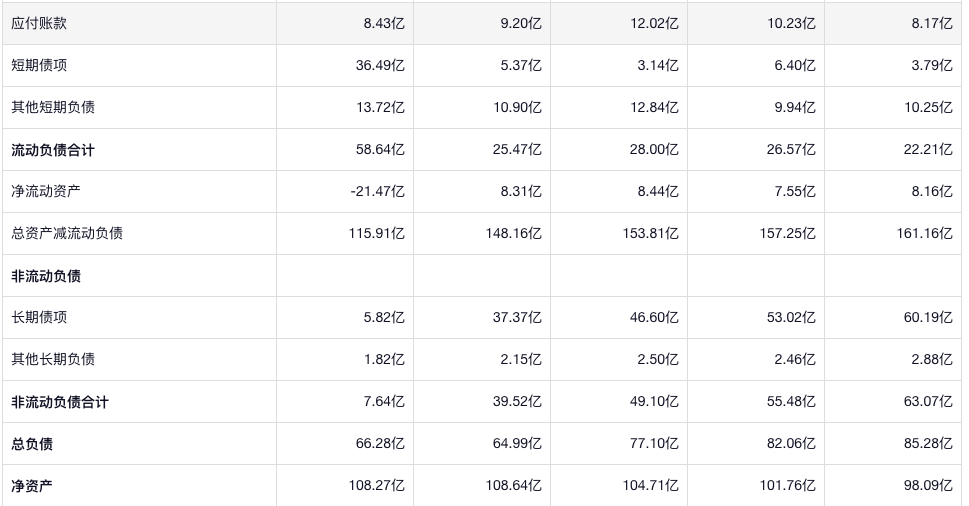969x506 pixels.
Task: Click the negative -21.47亿 net current assets cell
Action: pyautogui.click(x=377, y=192)
